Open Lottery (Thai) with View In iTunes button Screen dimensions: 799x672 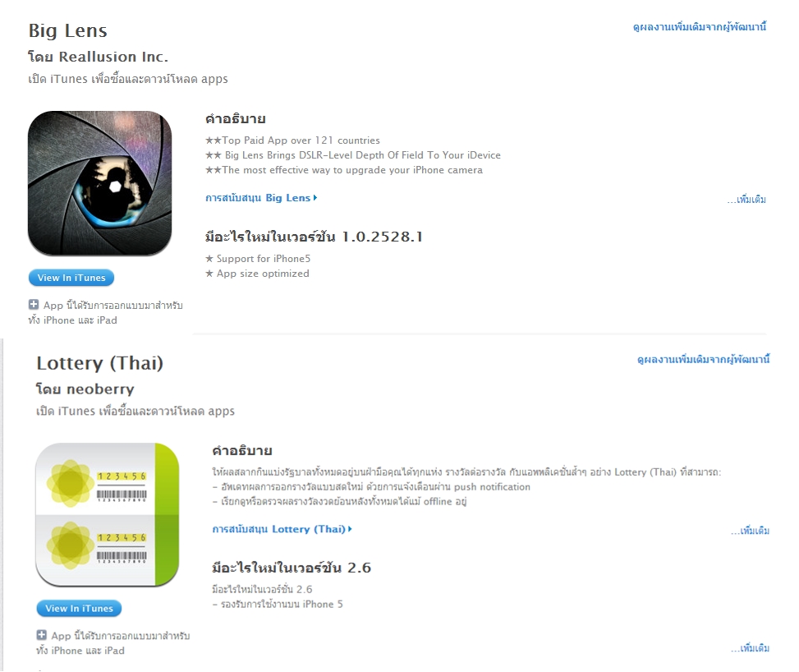pyautogui.click(x=79, y=608)
